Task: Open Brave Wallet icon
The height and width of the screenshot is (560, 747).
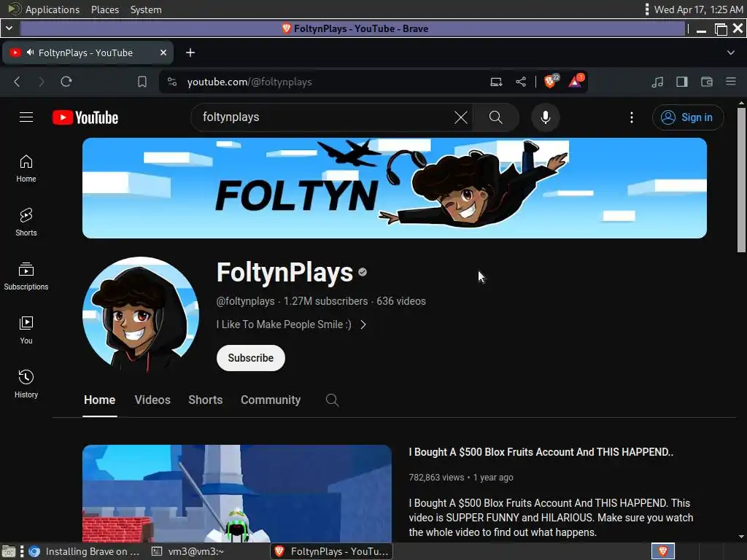Action: pos(706,82)
